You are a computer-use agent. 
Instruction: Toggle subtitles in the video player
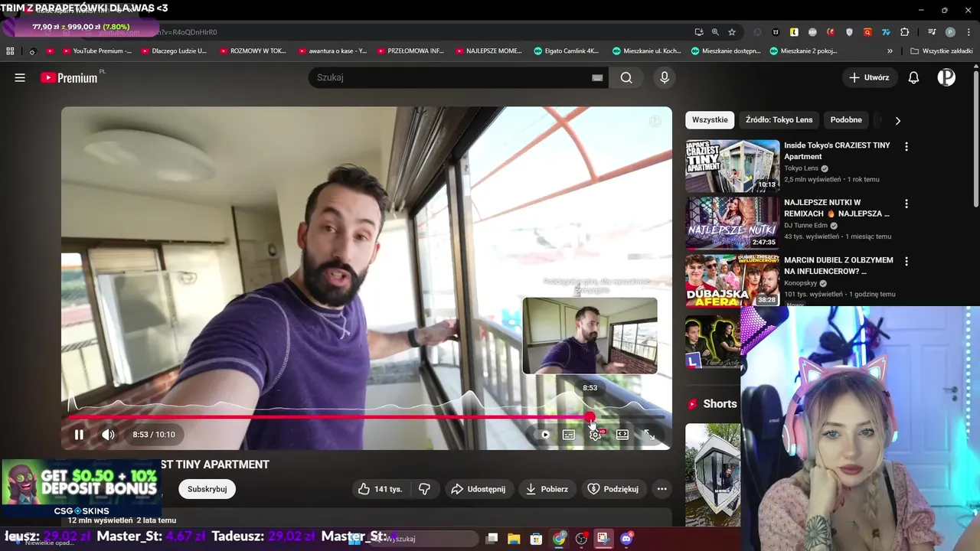point(569,435)
